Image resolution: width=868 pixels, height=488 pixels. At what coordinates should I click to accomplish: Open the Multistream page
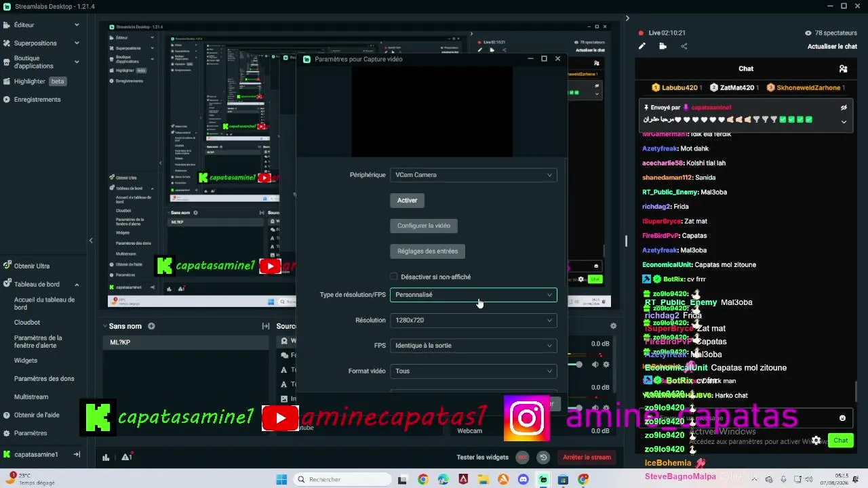pyautogui.click(x=31, y=397)
